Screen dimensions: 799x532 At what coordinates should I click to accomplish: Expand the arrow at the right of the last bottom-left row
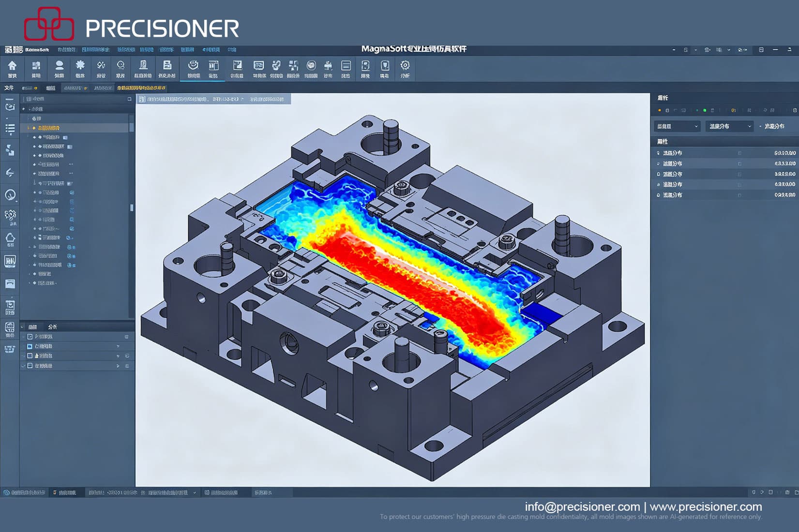(118, 366)
